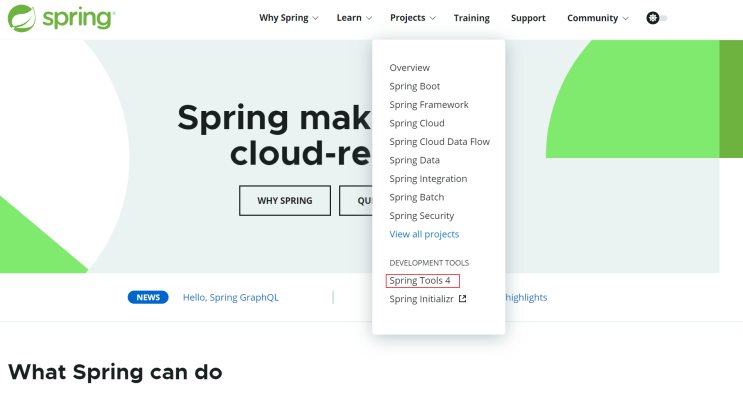Viewport: 743px width, 397px height.
Task: Go to the Training page
Action: (x=471, y=18)
